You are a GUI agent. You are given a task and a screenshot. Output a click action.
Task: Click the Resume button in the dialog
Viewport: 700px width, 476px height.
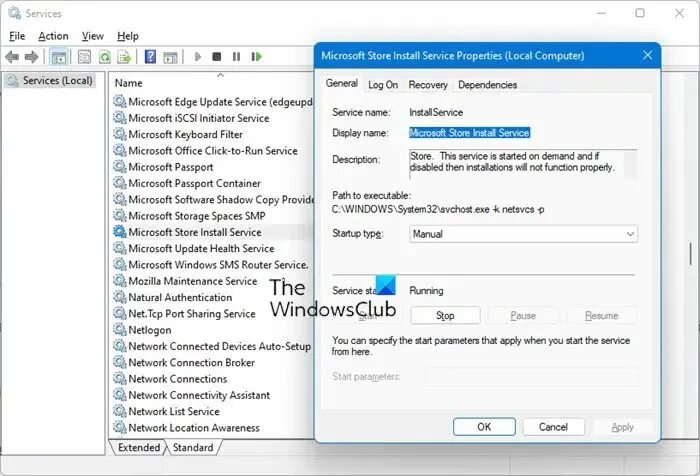601,316
